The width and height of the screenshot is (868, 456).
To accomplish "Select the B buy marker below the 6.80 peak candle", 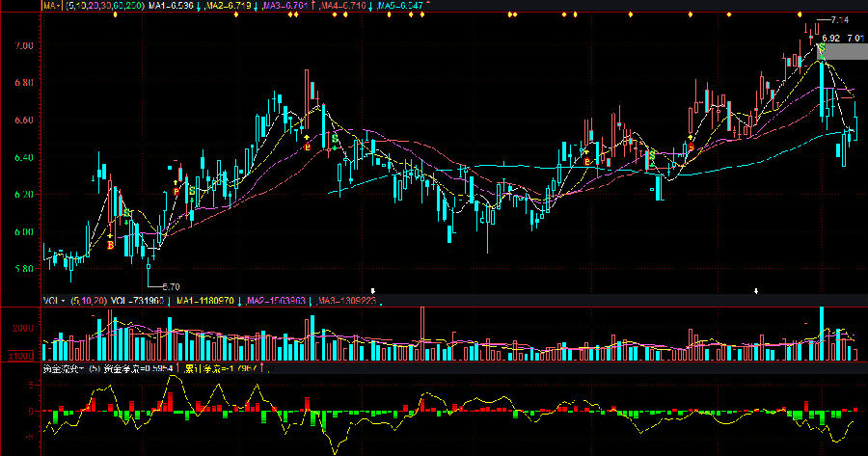I will click(307, 147).
